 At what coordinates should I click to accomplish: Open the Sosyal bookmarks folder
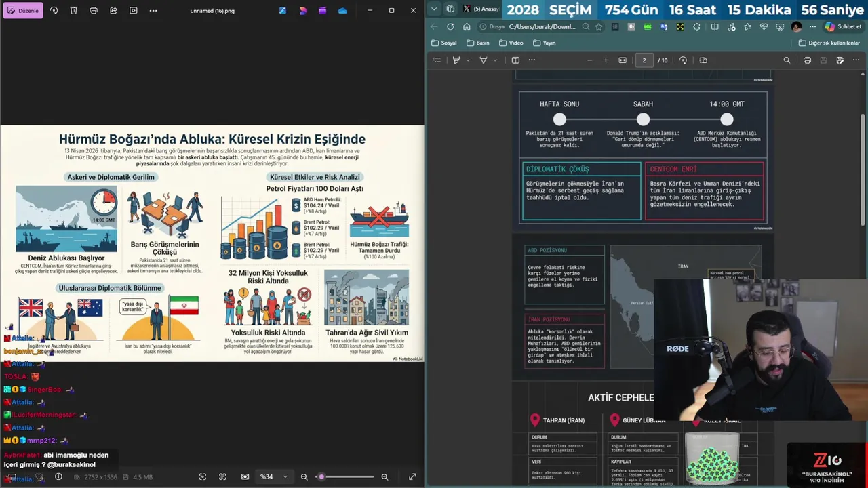tap(444, 43)
